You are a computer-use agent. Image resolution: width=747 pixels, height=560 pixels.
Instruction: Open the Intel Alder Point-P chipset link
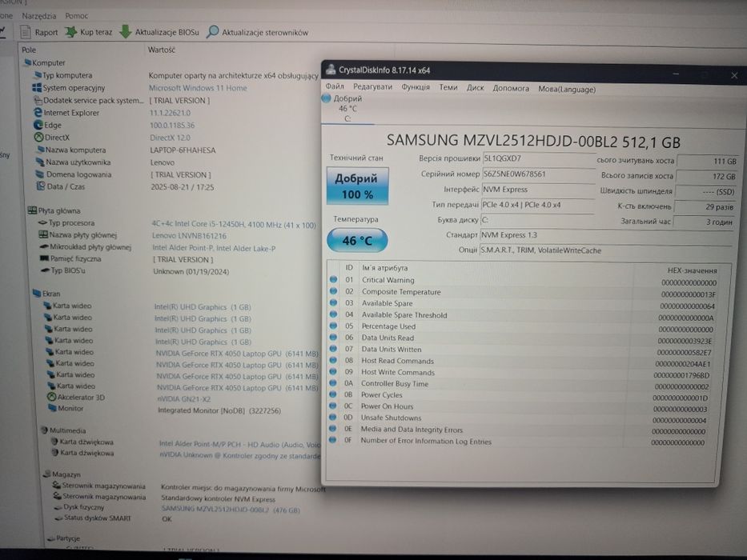214,248
